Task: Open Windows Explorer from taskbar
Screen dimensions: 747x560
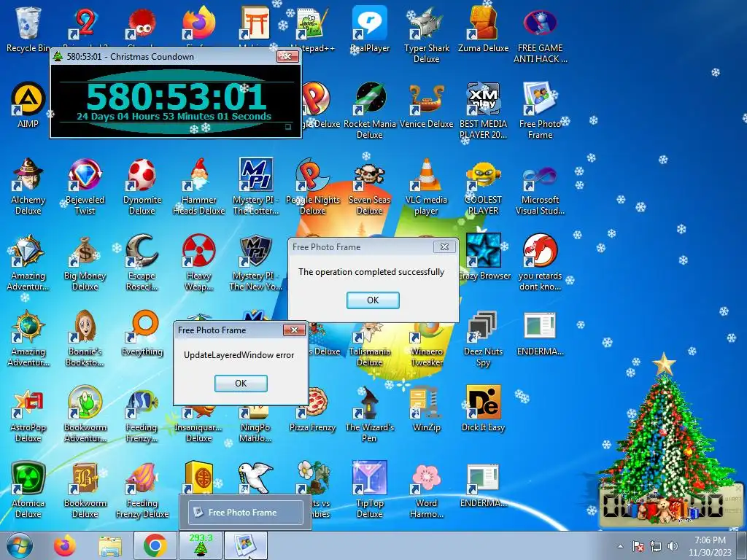Action: (x=109, y=545)
